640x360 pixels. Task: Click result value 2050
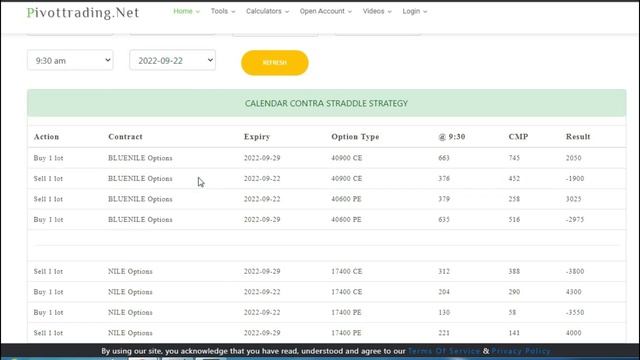(x=573, y=158)
